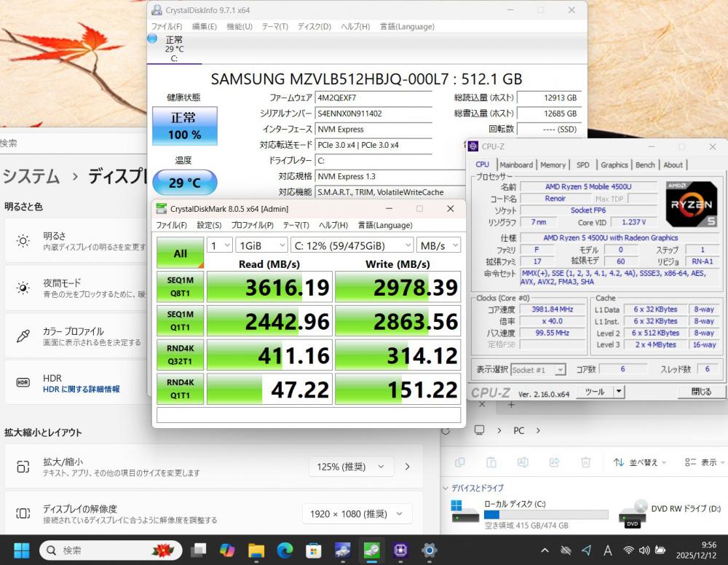Screen dimensions: 728x565
Task: Expand the Scale (拡大/縮小) settings chevron
Action: 407,467
